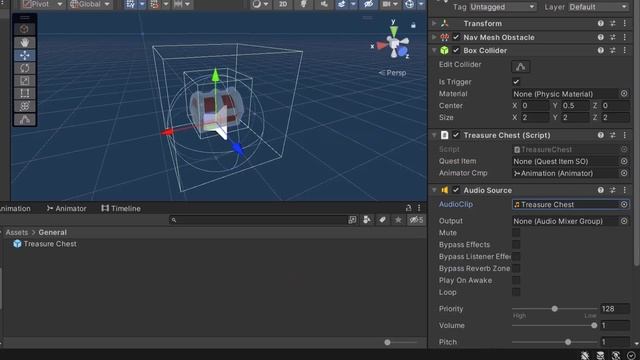The width and height of the screenshot is (640, 360).
Task: Click Search by Type icon in Project panel
Action: coord(367,220)
